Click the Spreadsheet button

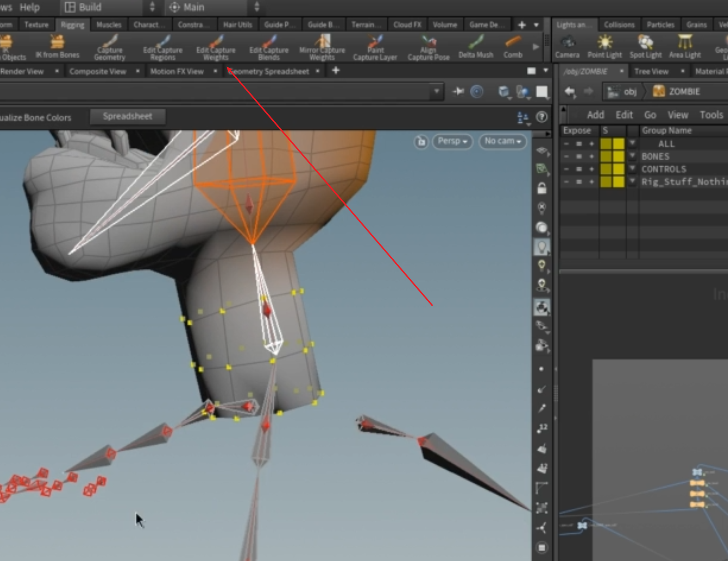point(127,116)
